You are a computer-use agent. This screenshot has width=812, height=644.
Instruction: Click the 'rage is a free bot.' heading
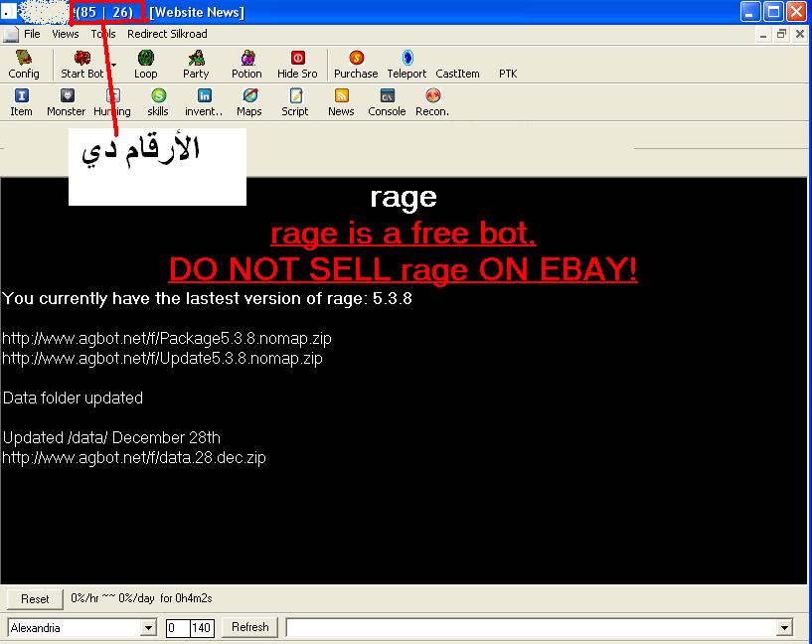pyautogui.click(x=404, y=233)
